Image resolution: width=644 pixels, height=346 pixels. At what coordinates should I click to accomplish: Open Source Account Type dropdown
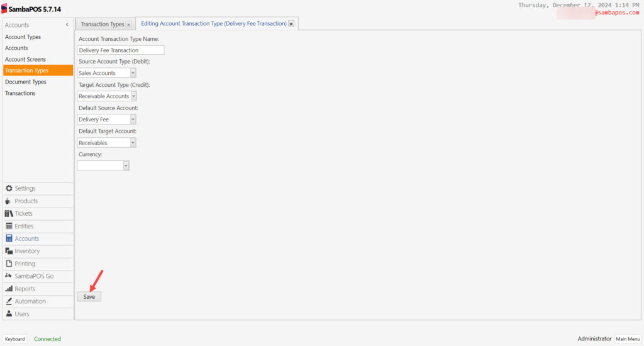(133, 73)
